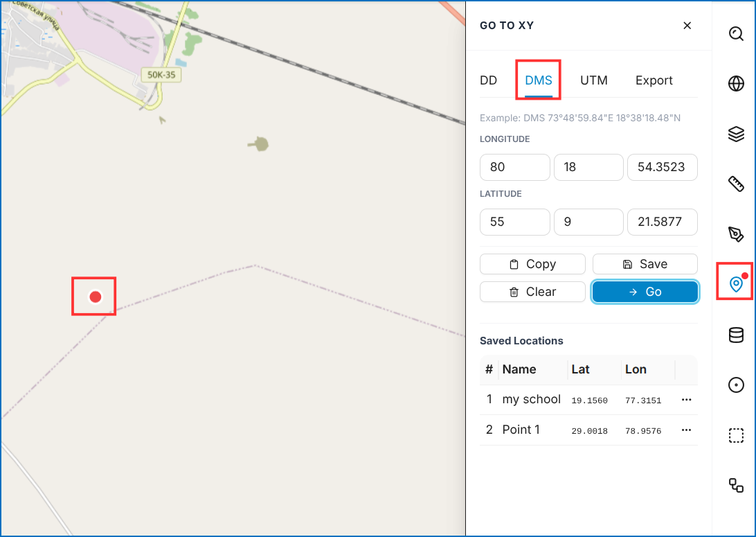Click the Save location button

tap(645, 264)
